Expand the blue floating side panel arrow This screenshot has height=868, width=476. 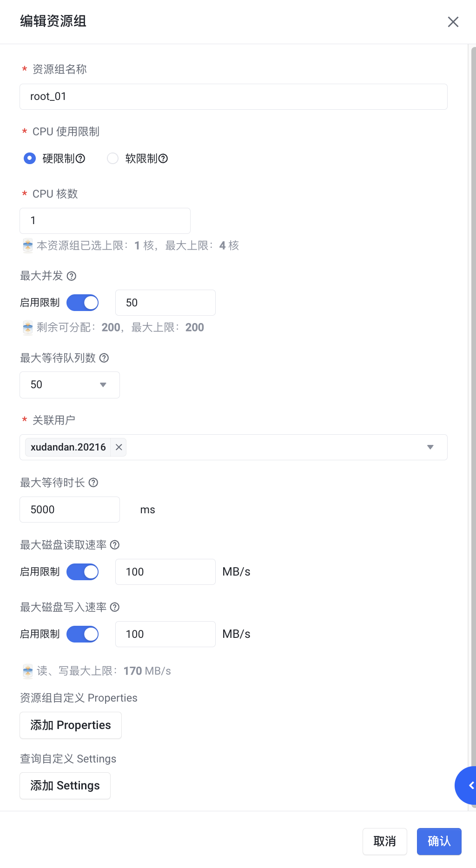(x=469, y=785)
